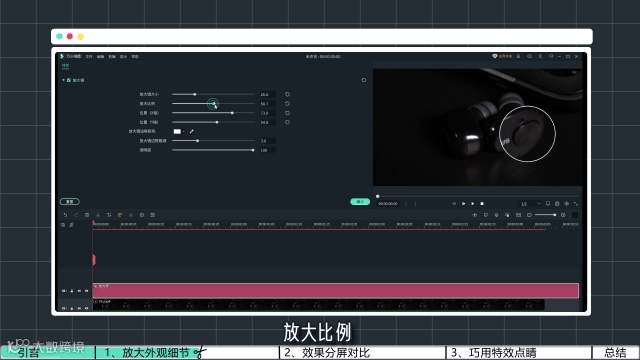This screenshot has height=360, width=640.
Task: Select the pink magnifier effect clip
Action: tap(336, 291)
